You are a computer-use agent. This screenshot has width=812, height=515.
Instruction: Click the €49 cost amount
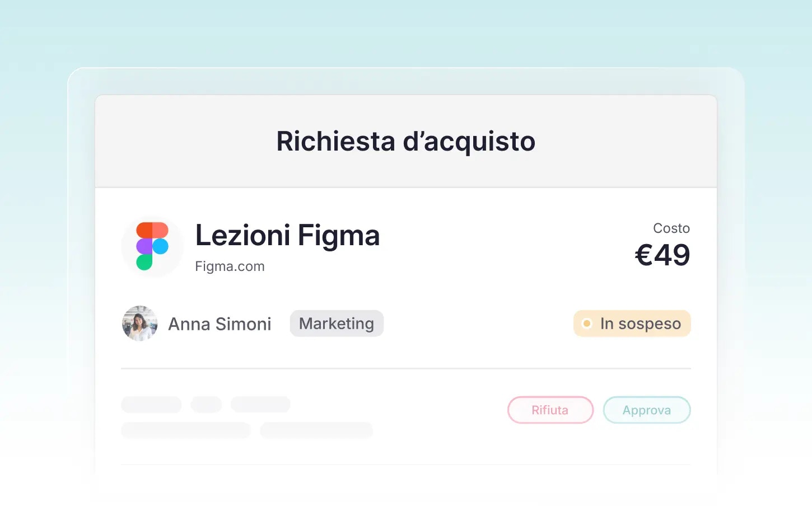662,255
